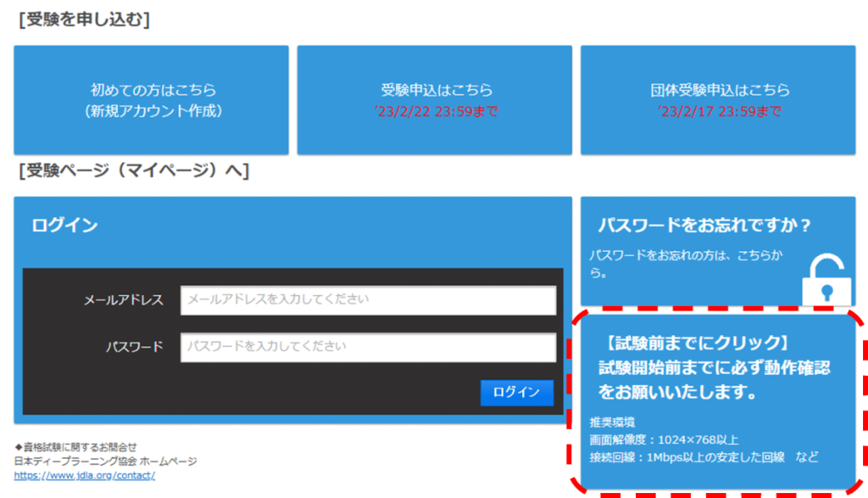This screenshot has height=498, width=868.
Task: Click the red '23/2/17 23:59まで deadline
Action: pyautogui.click(x=720, y=112)
